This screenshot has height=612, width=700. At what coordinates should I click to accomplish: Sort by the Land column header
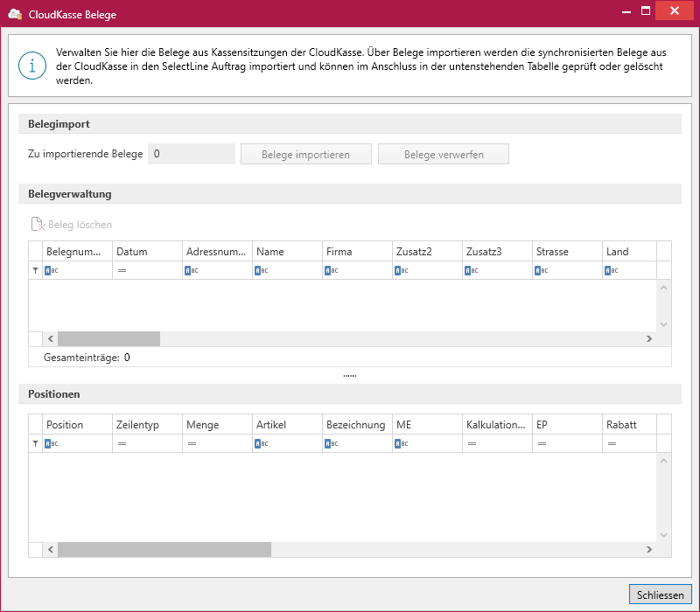point(630,251)
